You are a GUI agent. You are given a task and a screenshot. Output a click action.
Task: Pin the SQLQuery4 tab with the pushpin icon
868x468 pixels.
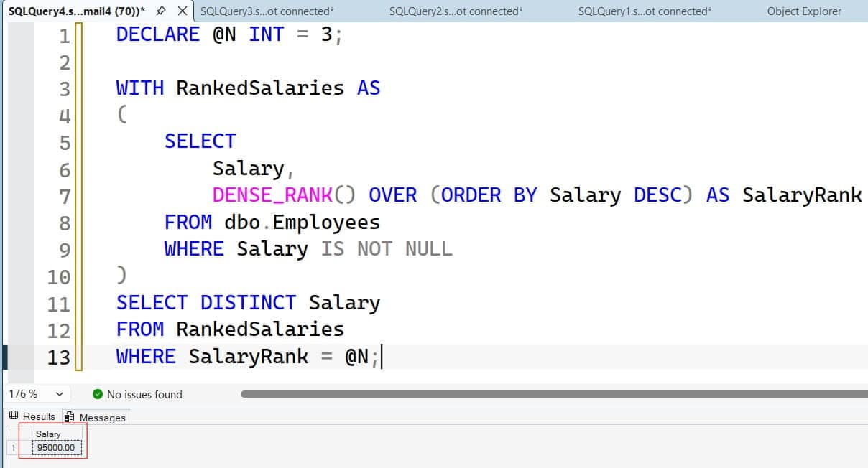tap(160, 11)
